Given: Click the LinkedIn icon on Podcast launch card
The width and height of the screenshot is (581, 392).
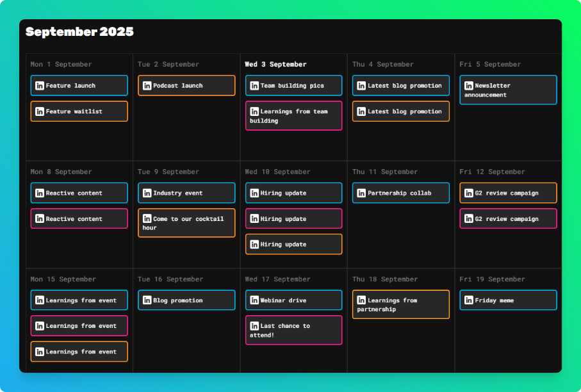Looking at the screenshot, I should pyautogui.click(x=147, y=85).
